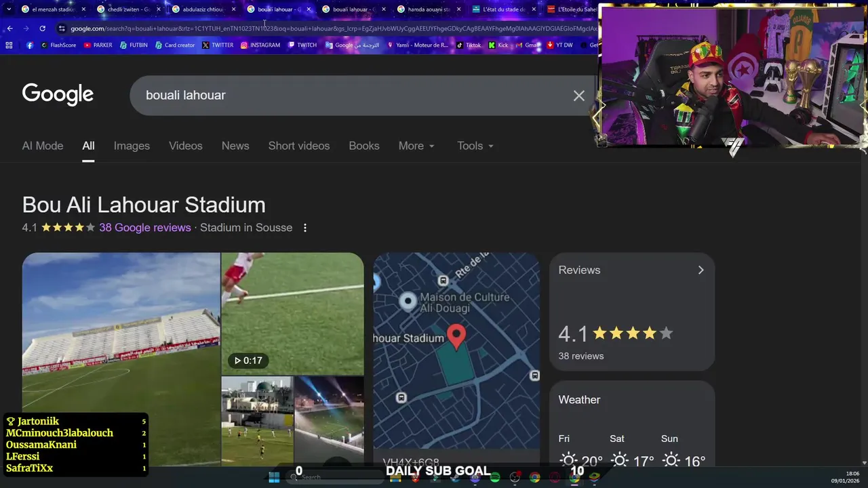Go back to the previous page
The height and width of the screenshot is (488, 868).
point(9,28)
